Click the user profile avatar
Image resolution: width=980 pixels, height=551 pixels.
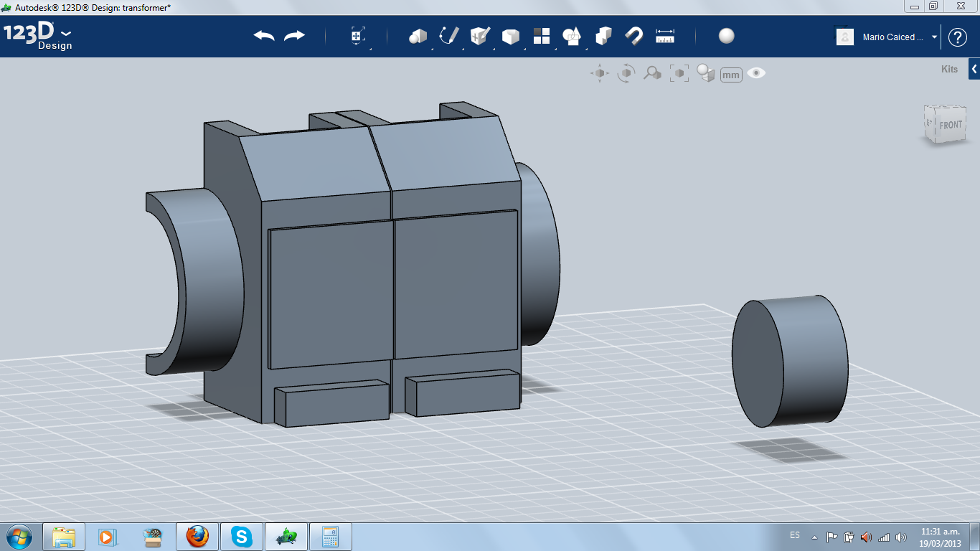click(x=845, y=37)
